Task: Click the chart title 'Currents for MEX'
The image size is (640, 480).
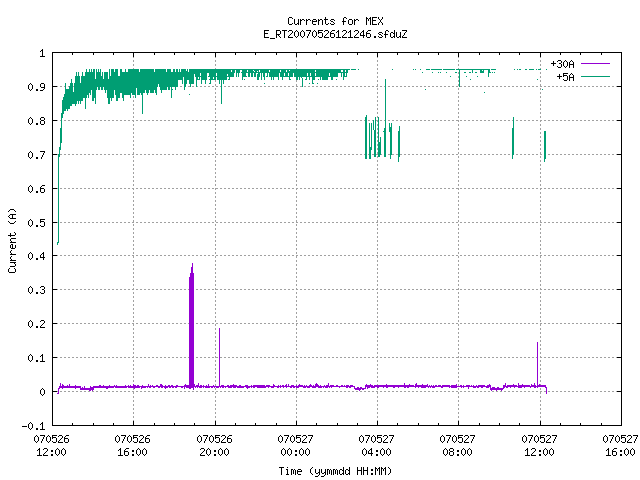Action: tap(335, 21)
